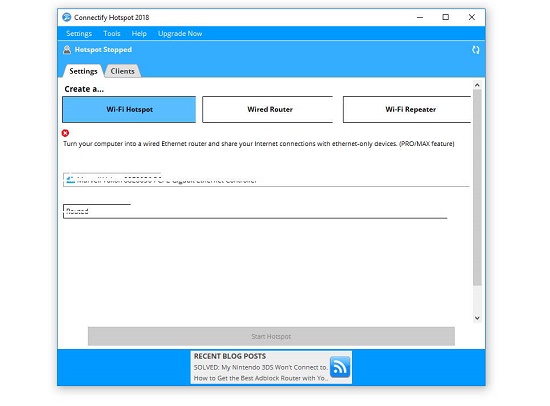
Task: Click Upgrade Now in menu bar
Action: tap(180, 34)
